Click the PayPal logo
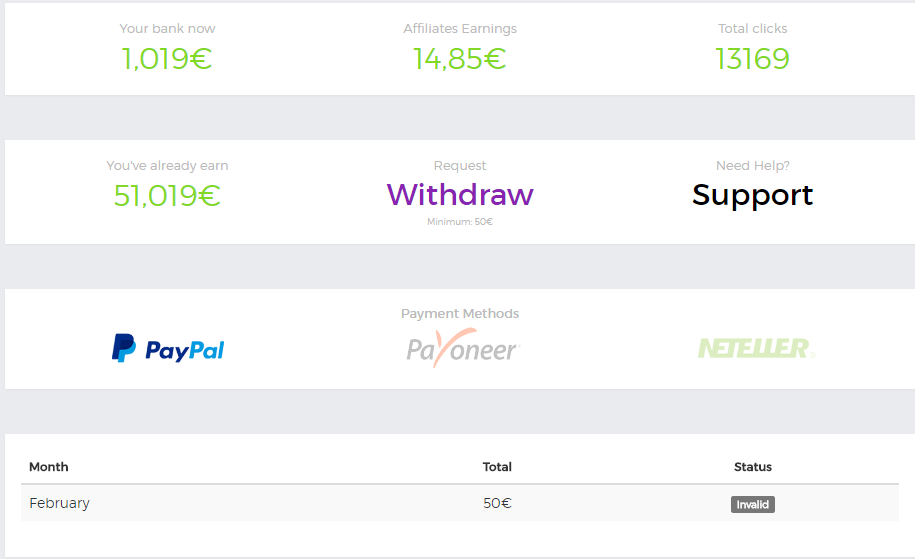Screen dimensions: 915x559 (168, 348)
